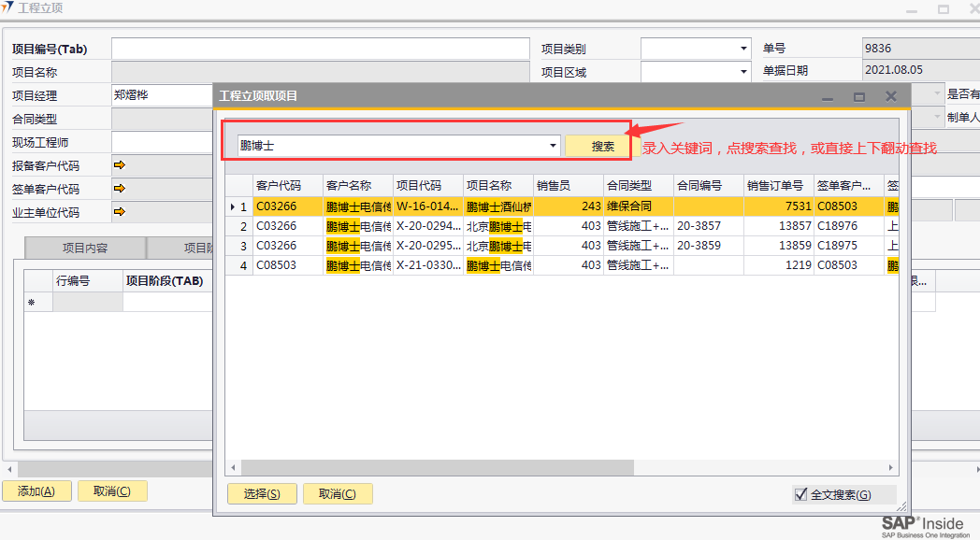
Task: Toggle the 全文搜索(G) checkbox
Action: pos(800,494)
